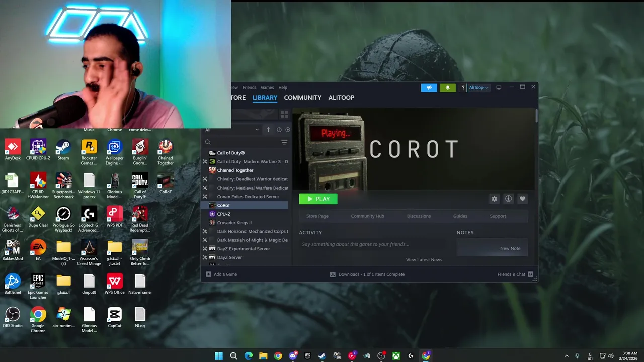644x362 pixels.
Task: Open the Steam announcements megaphone icon
Action: point(429,87)
